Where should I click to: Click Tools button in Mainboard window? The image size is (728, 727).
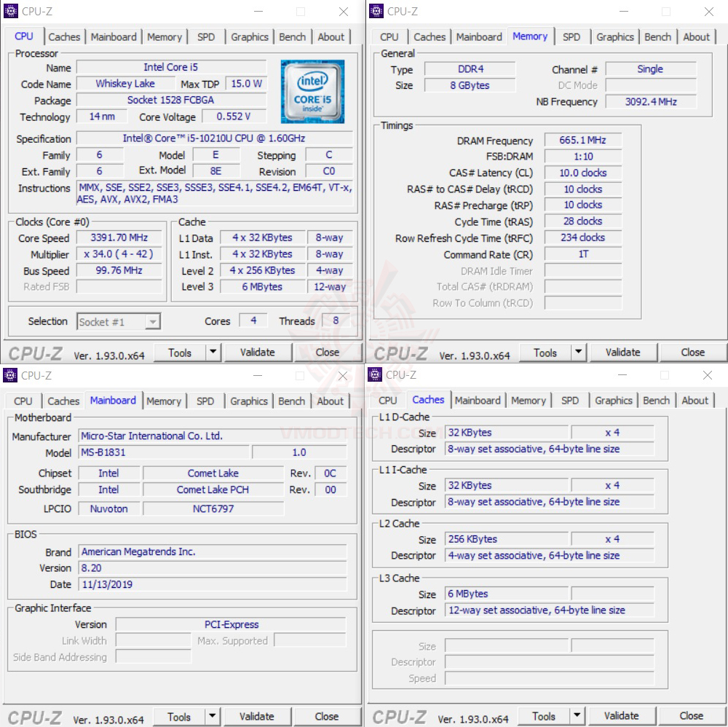pos(179,717)
